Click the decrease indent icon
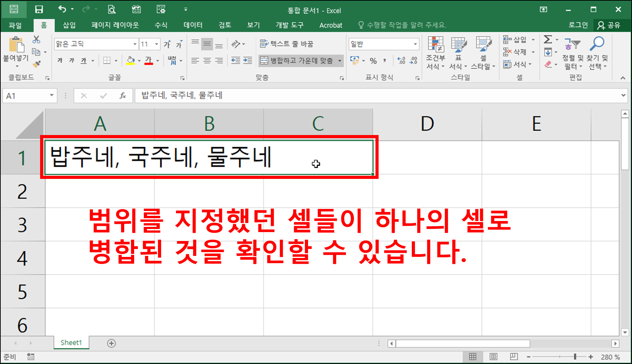Viewport: 632px width, 364px height. [x=235, y=61]
